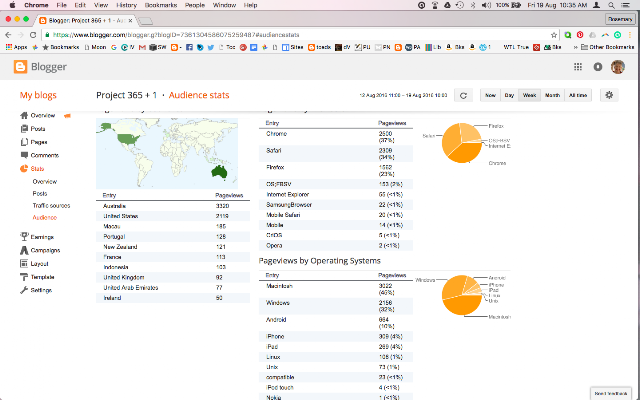The width and height of the screenshot is (640, 400).
Task: Select the Android operating system row
Action: (336, 323)
